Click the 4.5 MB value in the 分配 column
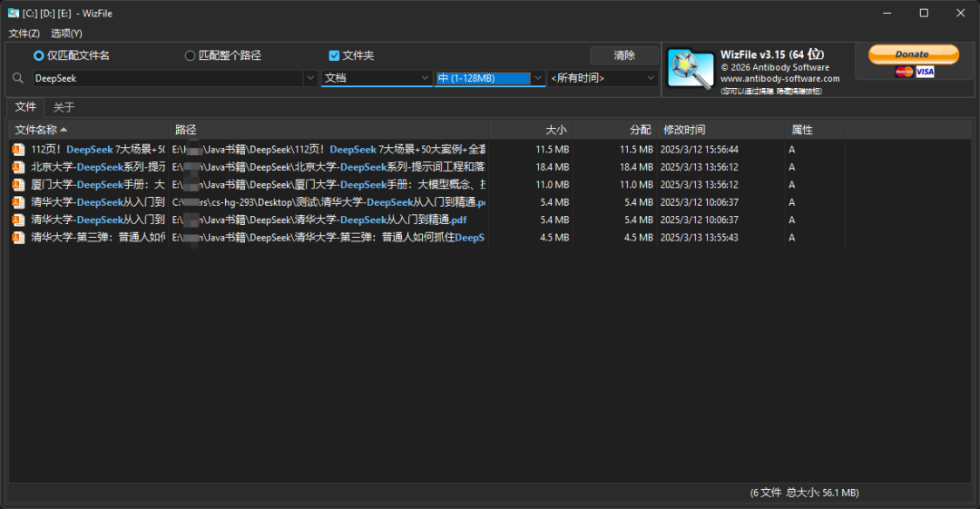The image size is (980, 509). [x=639, y=238]
